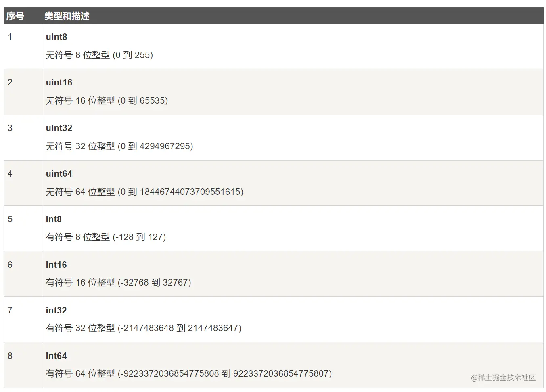Select the uint32 type name
The width and height of the screenshot is (546, 392).
tap(59, 128)
